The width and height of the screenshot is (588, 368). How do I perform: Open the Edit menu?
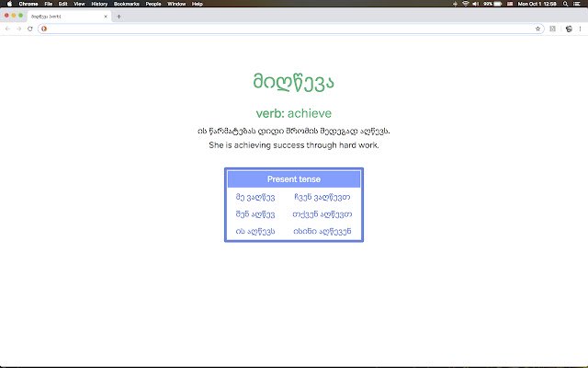[63, 4]
